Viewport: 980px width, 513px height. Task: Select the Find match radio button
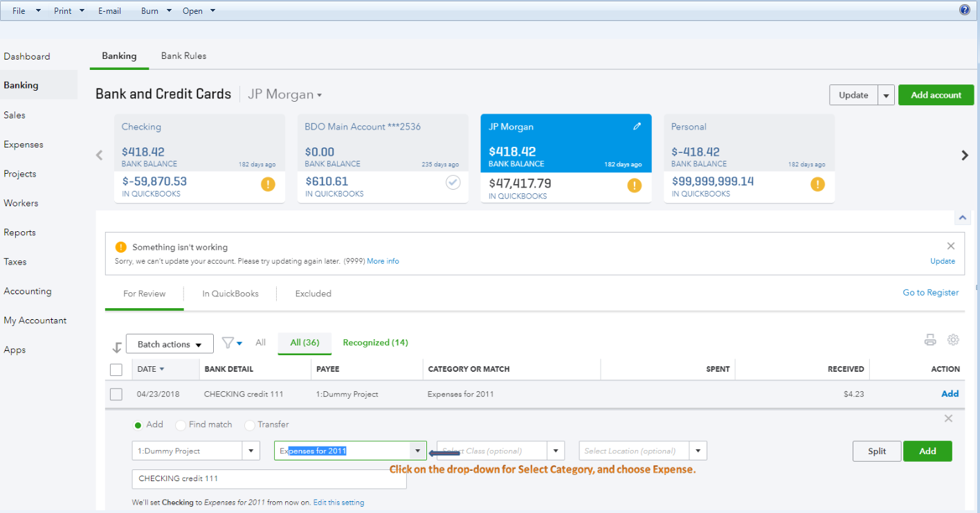[x=181, y=425]
